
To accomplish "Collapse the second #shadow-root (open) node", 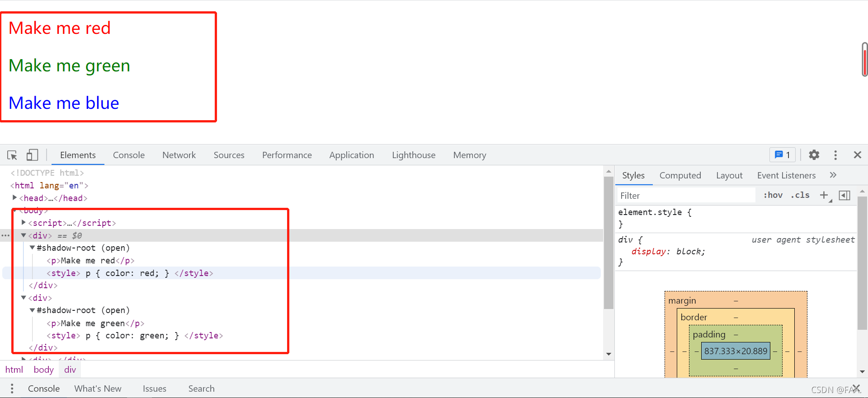I will 32,310.
